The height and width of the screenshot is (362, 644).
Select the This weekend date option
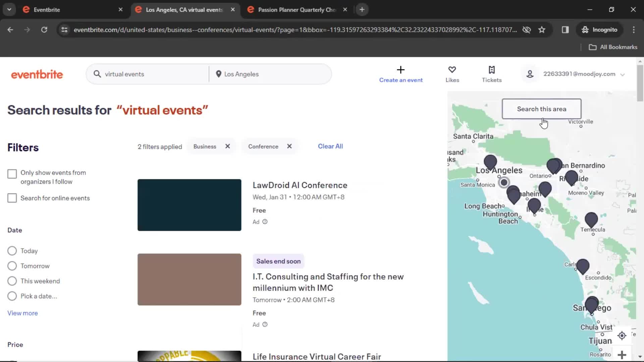[12, 281]
